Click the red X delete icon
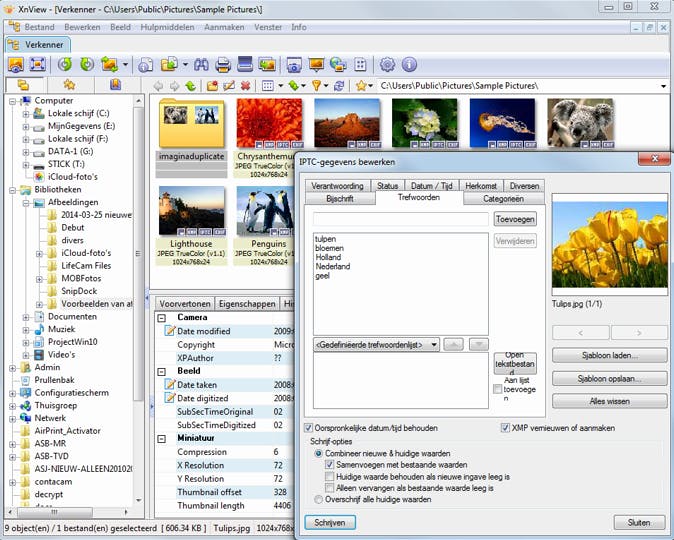Image resolution: width=674 pixels, height=540 pixels. click(x=246, y=86)
